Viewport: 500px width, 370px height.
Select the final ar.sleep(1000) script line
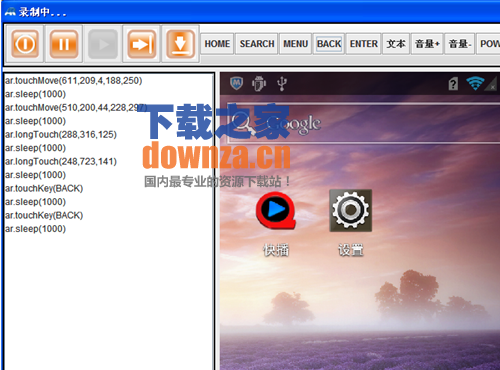click(x=35, y=229)
